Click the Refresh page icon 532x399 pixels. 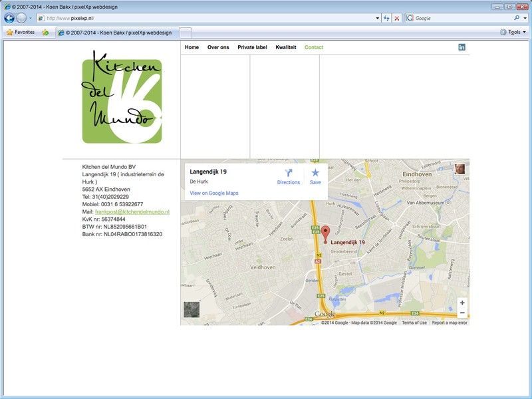coord(386,18)
